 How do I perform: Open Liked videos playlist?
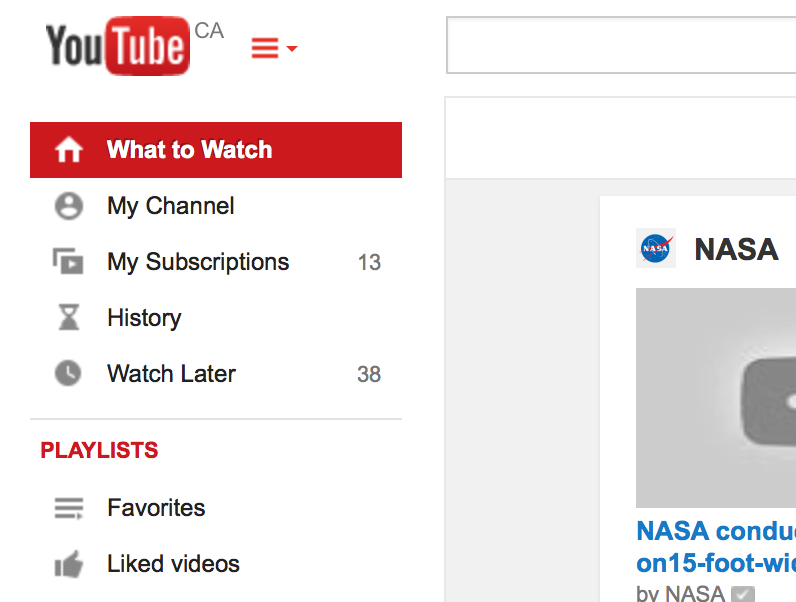coord(174,563)
